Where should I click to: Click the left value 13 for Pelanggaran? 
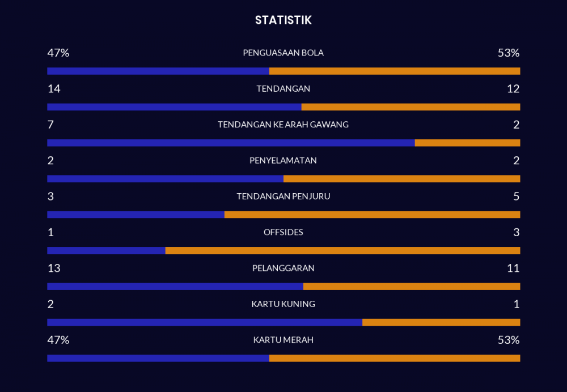54,268
